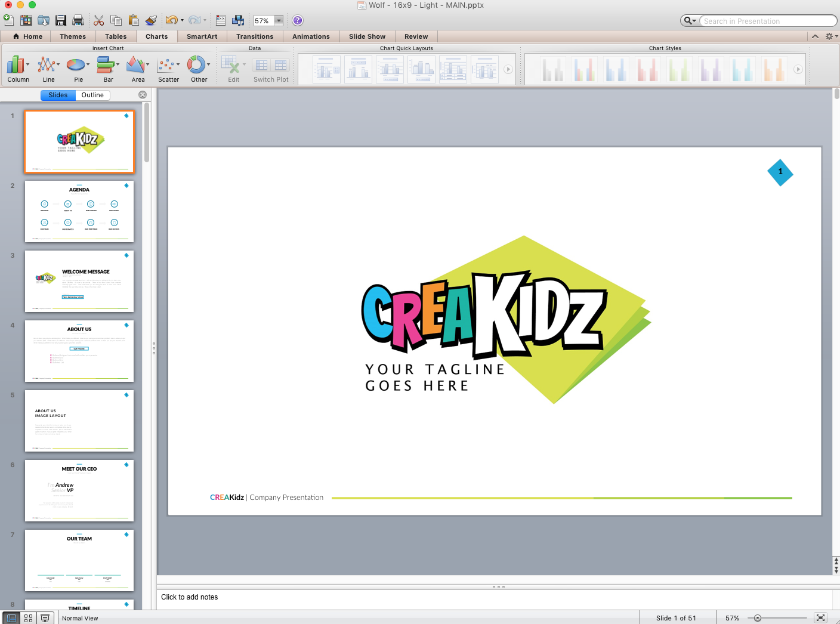The image size is (840, 624).
Task: Adjust the zoom slider in status bar
Action: [x=758, y=618]
